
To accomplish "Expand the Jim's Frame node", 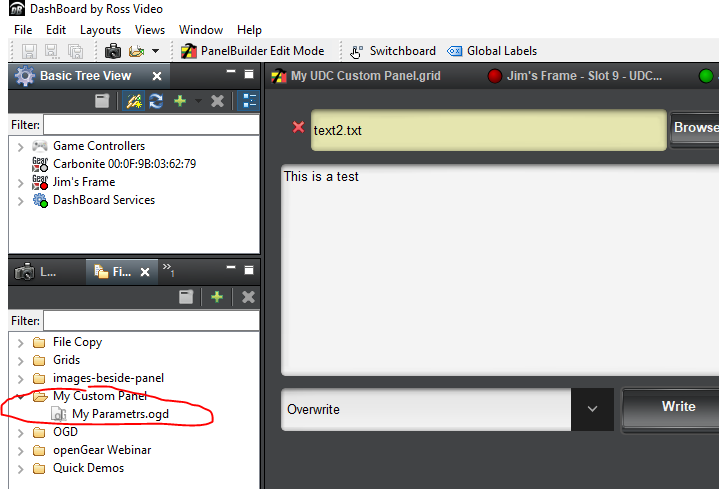I will pyautogui.click(x=20, y=183).
